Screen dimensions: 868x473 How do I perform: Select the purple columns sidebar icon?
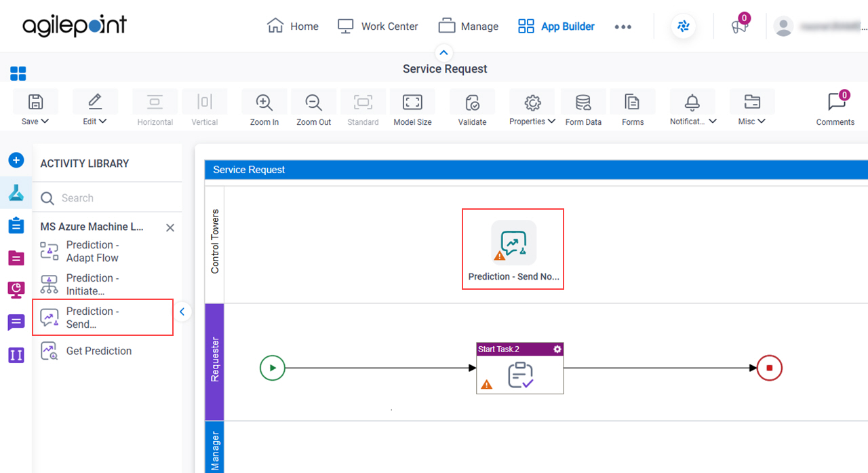tap(16, 355)
